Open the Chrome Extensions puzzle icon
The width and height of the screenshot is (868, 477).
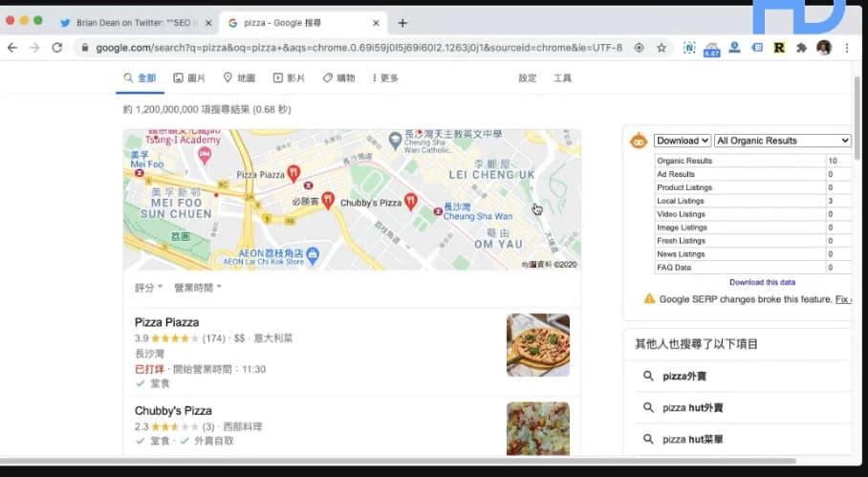[x=801, y=48]
